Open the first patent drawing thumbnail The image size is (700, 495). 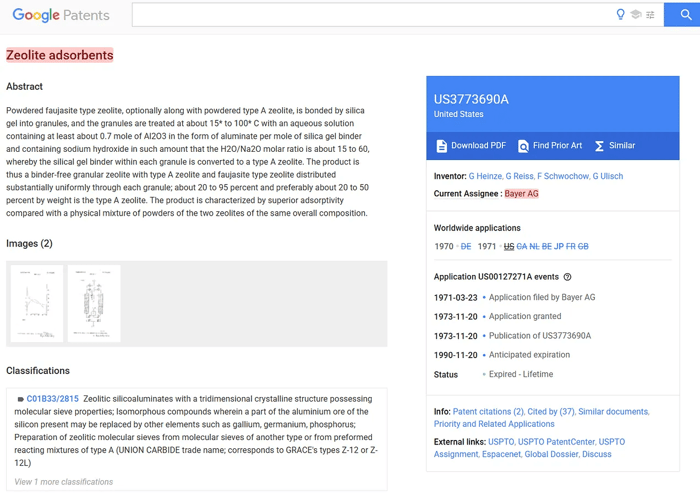(x=37, y=303)
